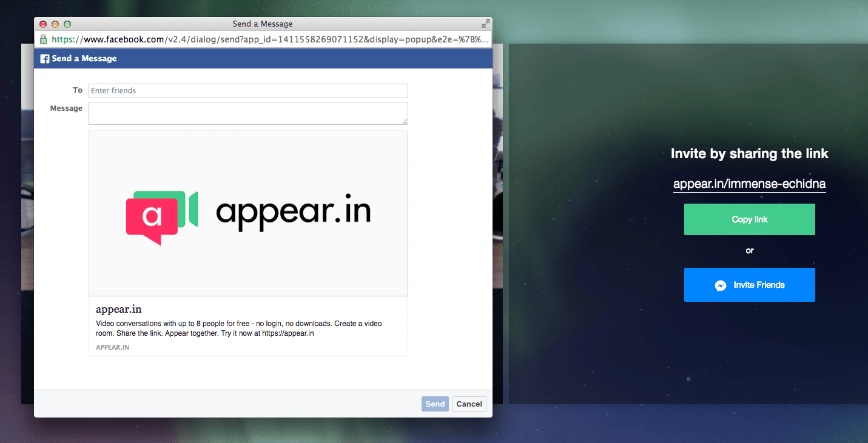Zoom the popup with the green button
The width and height of the screenshot is (868, 443).
pos(67,24)
